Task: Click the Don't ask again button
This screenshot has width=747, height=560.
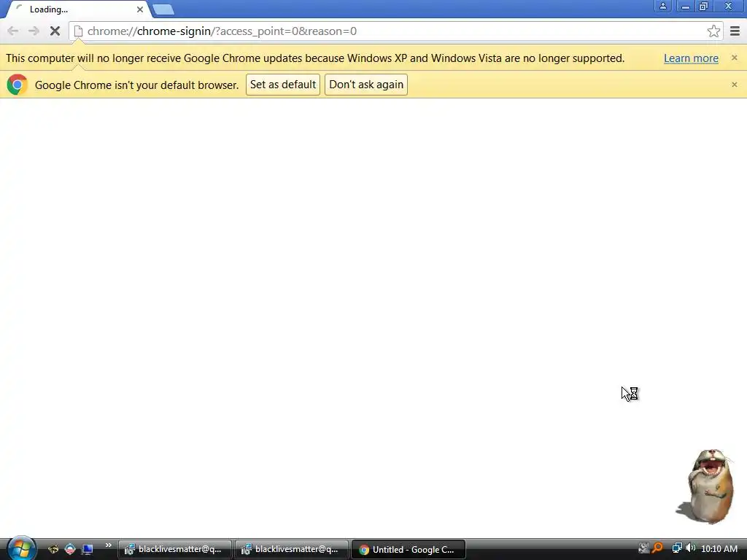Action: (366, 85)
